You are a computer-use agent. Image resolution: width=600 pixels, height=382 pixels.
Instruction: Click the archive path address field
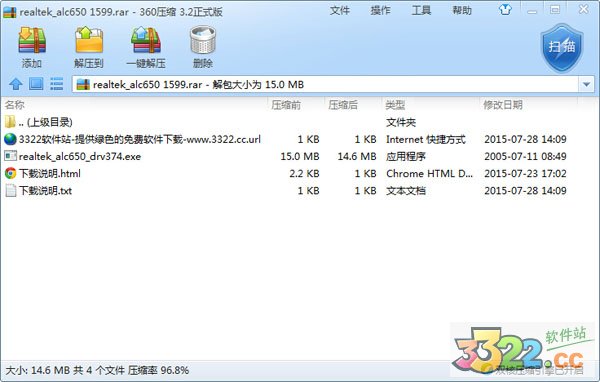[x=325, y=84]
